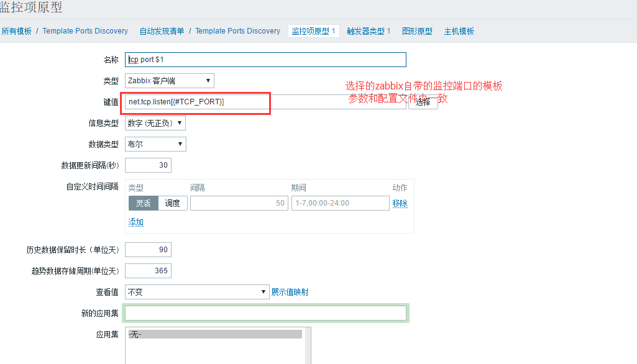Expand the 数据类型 dropdown showing 布尔
Screen dimensions: 637x364
tap(155, 143)
